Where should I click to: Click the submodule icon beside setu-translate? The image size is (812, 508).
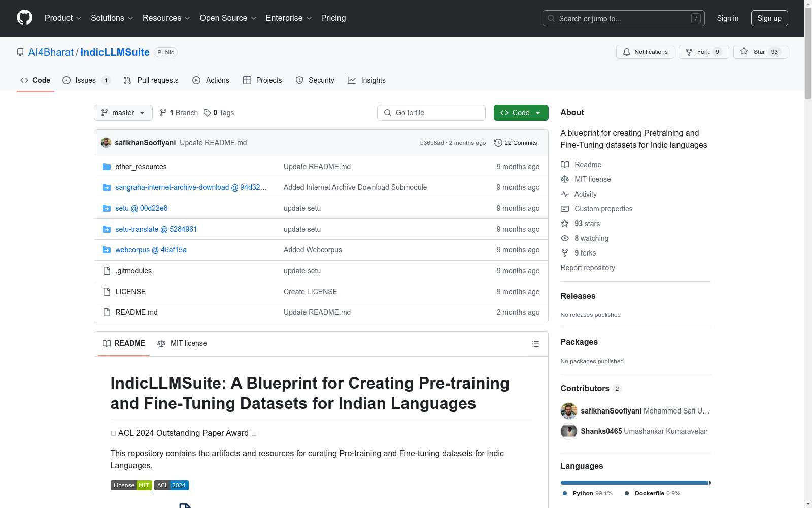click(x=107, y=229)
